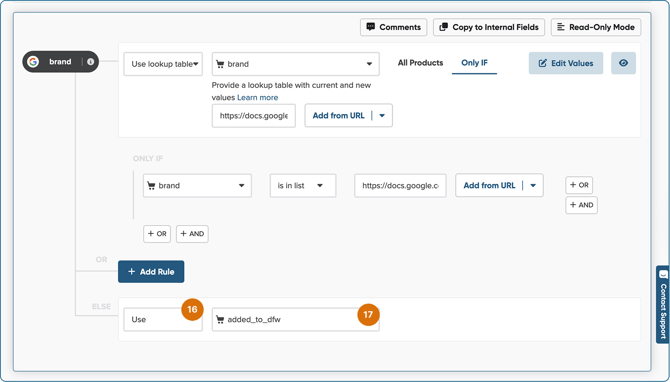670x382 pixels.
Task: Expand the top Add from URL arrow
Action: coord(382,116)
